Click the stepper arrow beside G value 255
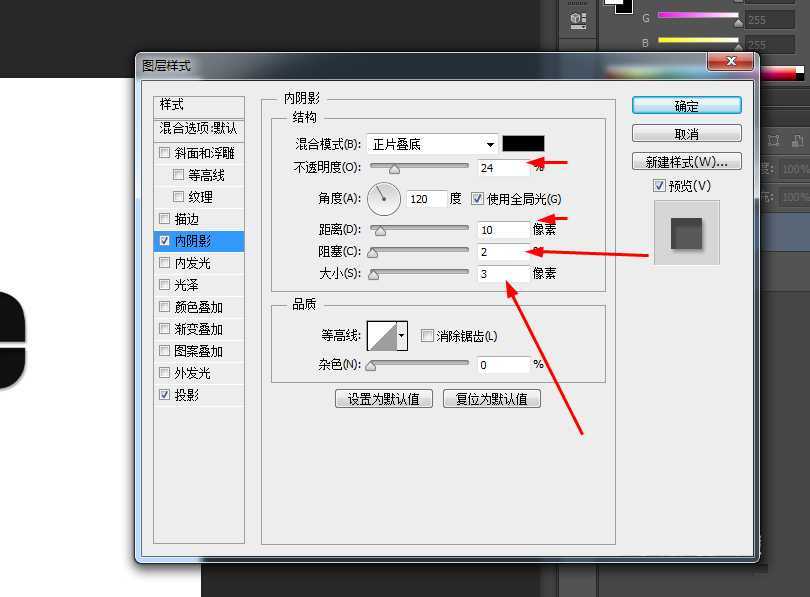The width and height of the screenshot is (810, 597). [x=740, y=20]
